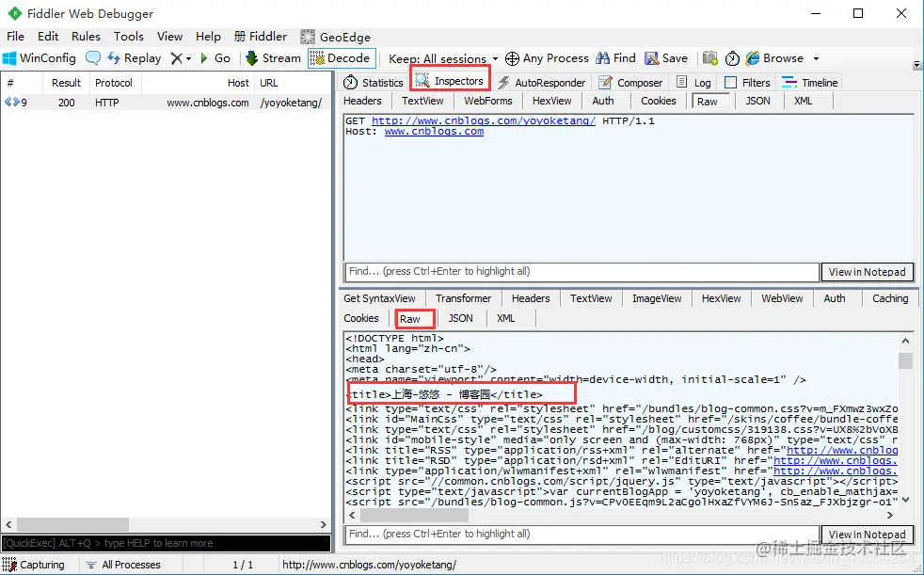Click the Fiddler title bar app icon
Viewport: 924px width, 575px height.
pyautogui.click(x=14, y=13)
